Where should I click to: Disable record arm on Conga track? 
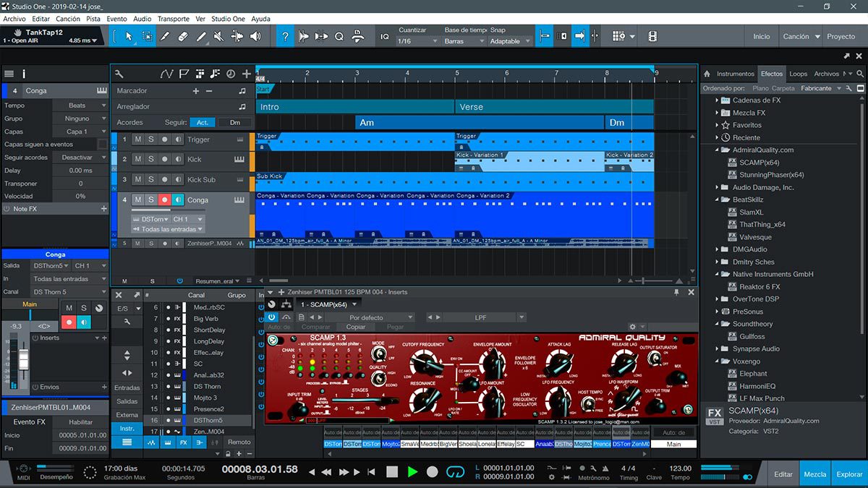coord(165,200)
